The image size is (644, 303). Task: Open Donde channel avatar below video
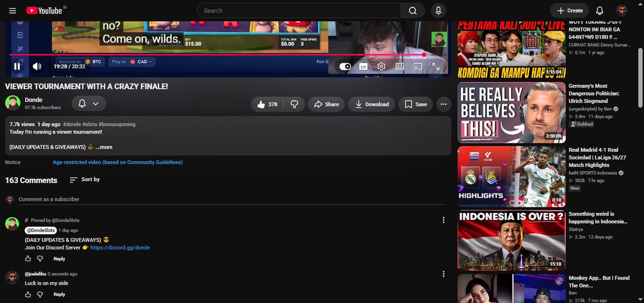(x=13, y=103)
